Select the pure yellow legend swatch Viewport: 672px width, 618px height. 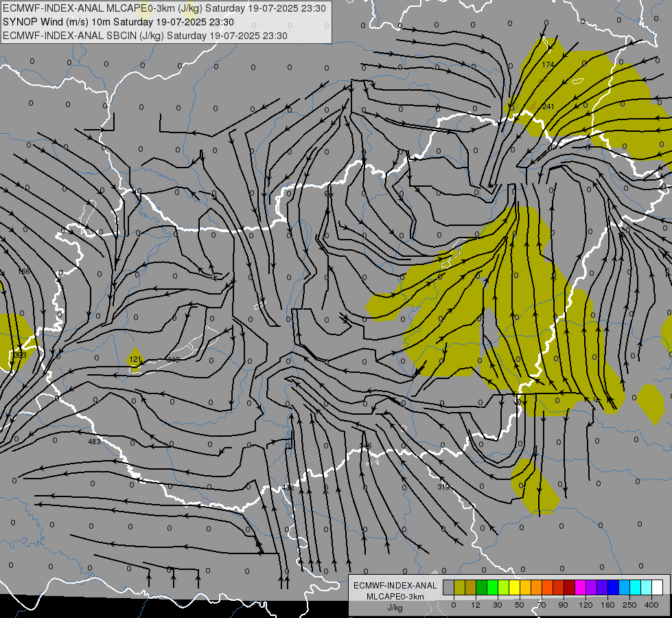click(x=514, y=587)
